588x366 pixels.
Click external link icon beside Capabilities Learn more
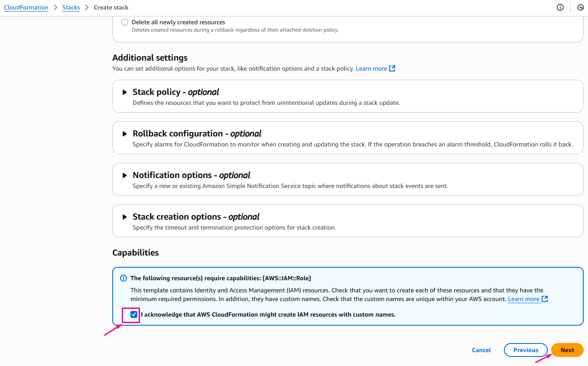pyautogui.click(x=545, y=299)
